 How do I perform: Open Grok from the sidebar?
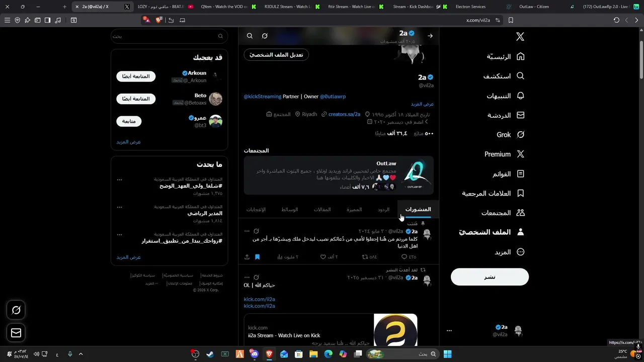511,135
